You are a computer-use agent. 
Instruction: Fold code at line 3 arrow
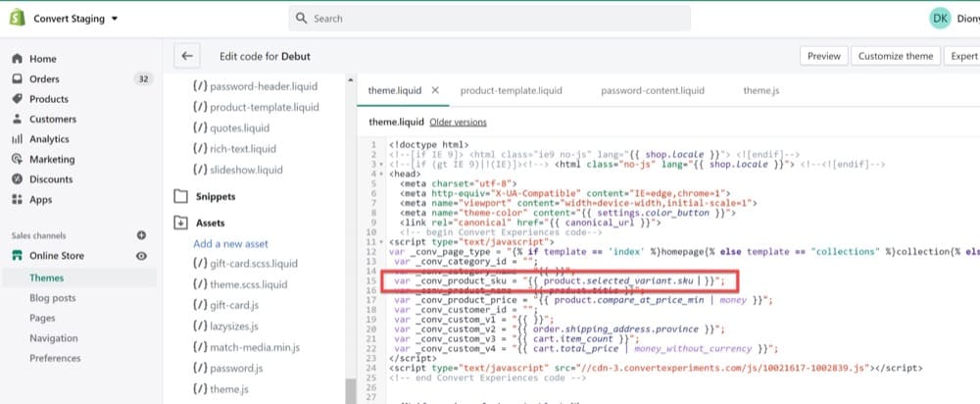[382, 164]
